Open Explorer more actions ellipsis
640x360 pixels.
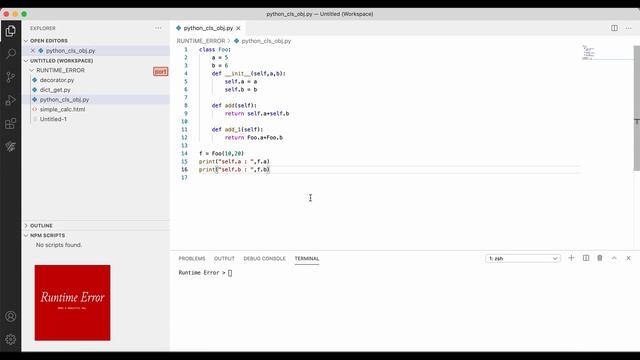point(158,28)
